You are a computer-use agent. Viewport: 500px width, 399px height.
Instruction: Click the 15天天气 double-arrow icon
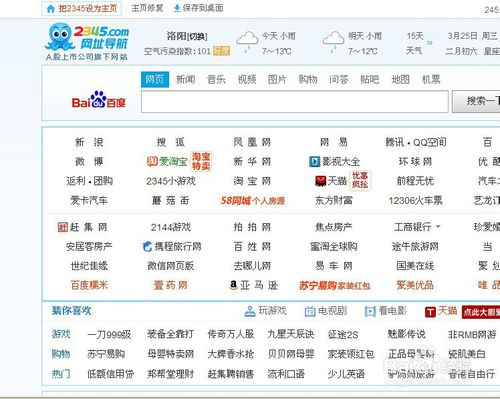(430, 43)
